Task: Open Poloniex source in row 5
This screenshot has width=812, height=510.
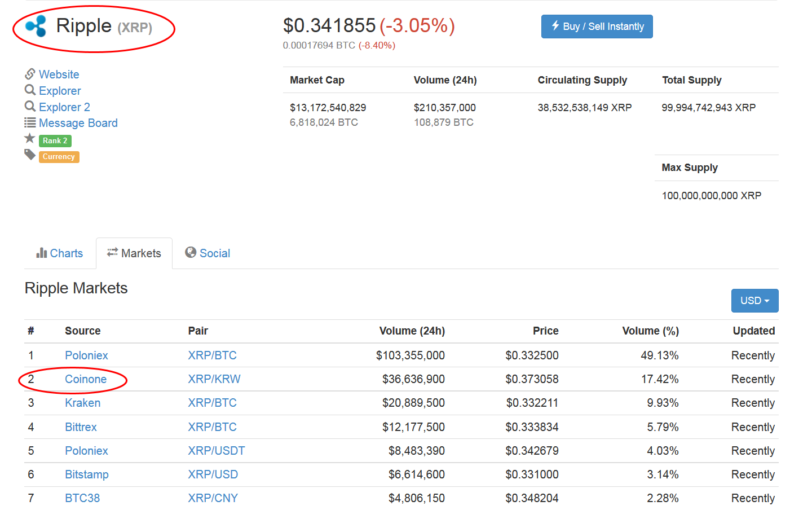Action: pos(86,451)
